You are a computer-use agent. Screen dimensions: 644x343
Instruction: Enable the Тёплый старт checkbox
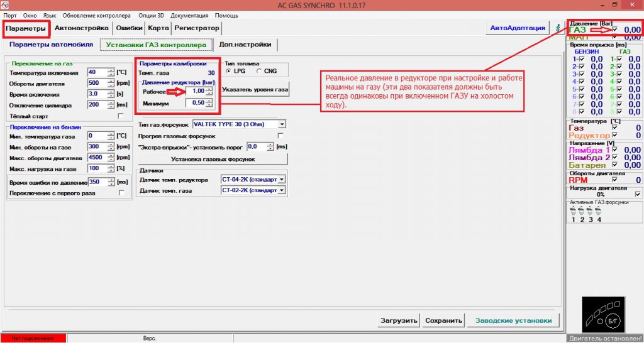[x=121, y=116]
